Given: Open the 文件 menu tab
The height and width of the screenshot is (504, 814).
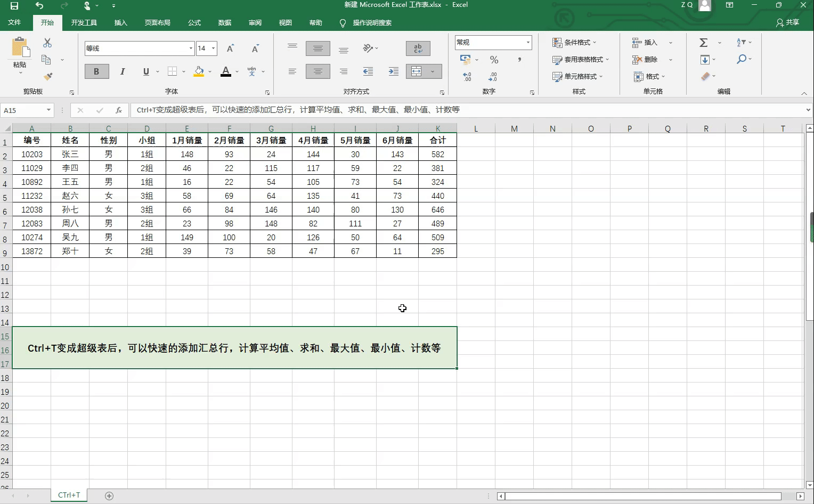Looking at the screenshot, I should 14,22.
